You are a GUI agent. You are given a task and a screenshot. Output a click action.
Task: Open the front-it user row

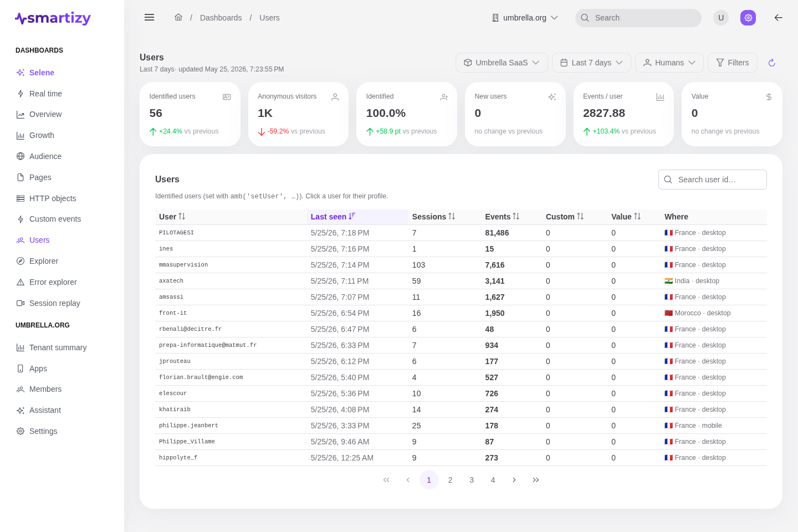pos(461,313)
